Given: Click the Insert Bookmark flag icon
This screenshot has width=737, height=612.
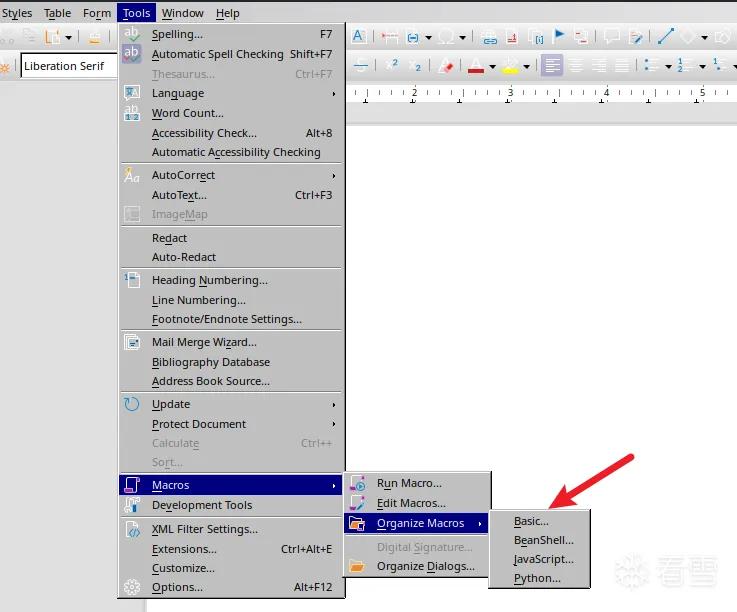Looking at the screenshot, I should coord(559,36).
